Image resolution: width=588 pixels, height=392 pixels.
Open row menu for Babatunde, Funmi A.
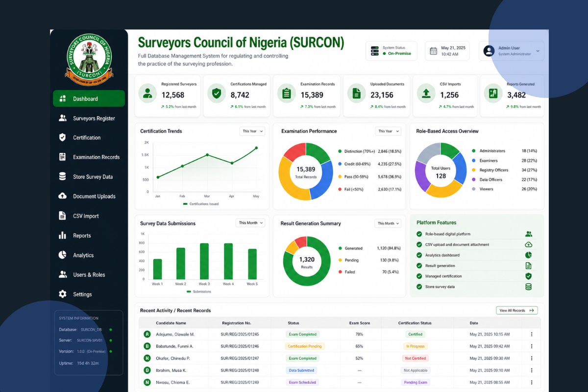coord(531,346)
